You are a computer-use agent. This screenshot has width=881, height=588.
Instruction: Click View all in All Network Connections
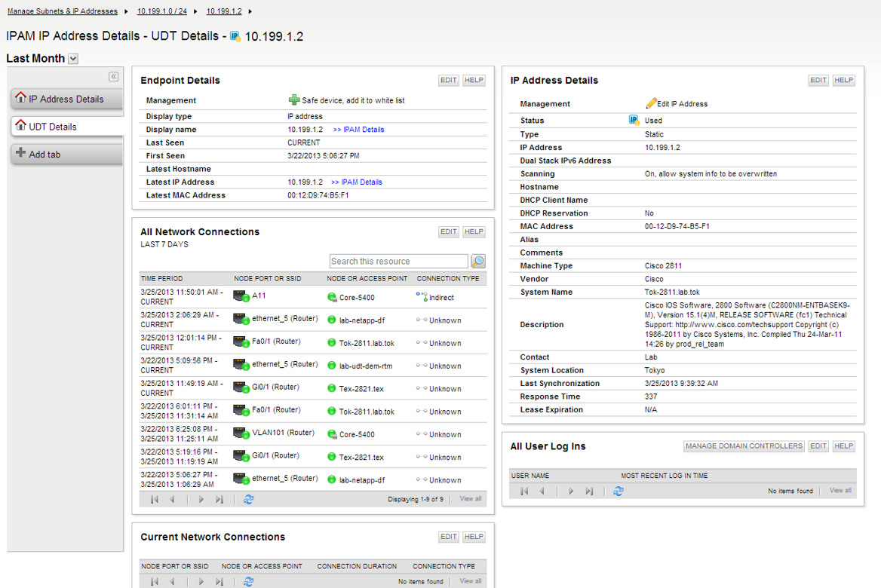(x=470, y=499)
